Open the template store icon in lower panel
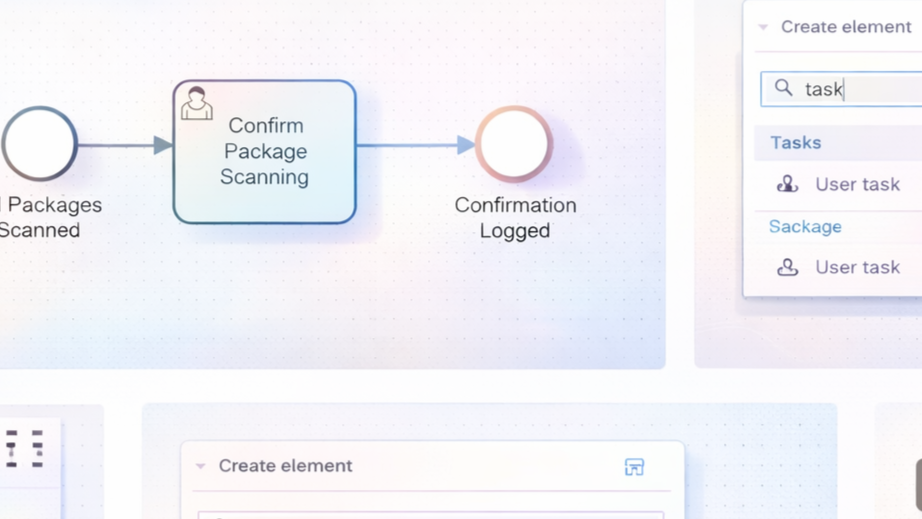Viewport: 922px width, 519px height. click(x=634, y=467)
